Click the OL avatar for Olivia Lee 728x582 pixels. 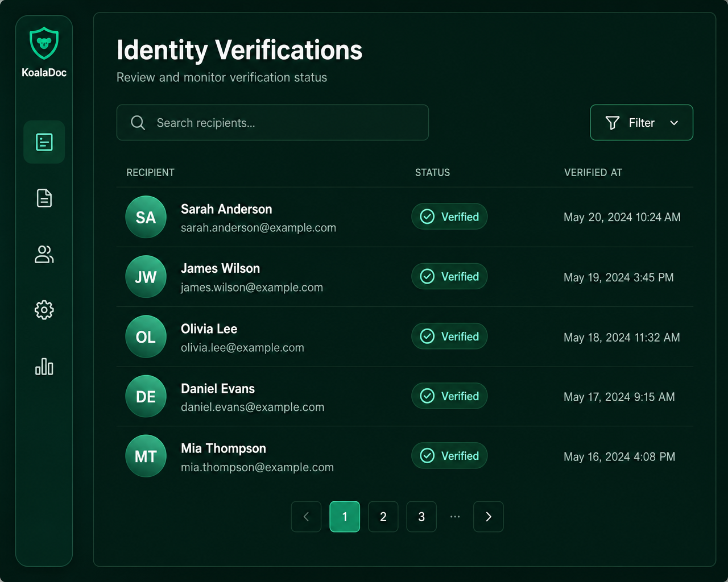146,336
